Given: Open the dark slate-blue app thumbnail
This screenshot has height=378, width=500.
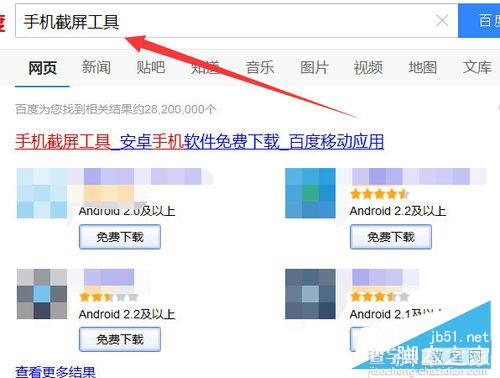Looking at the screenshot, I should point(310,294).
